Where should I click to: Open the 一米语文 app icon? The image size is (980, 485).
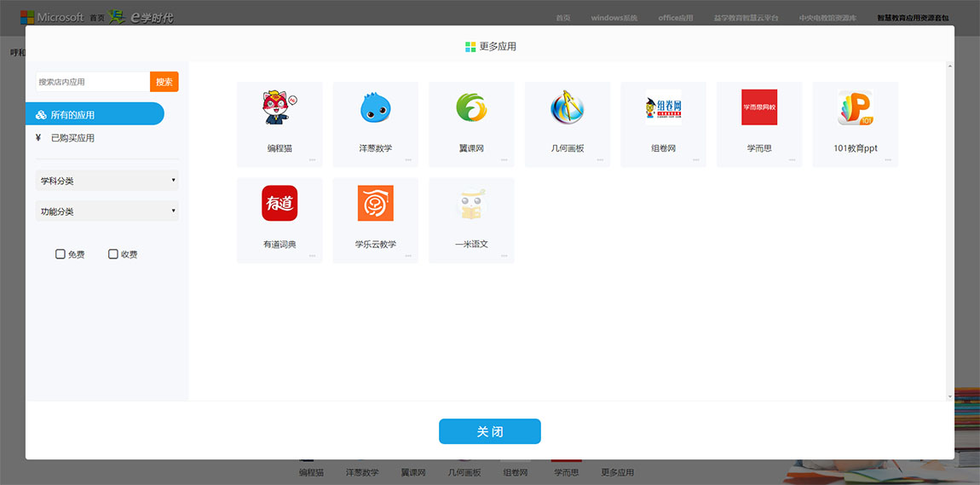471,203
